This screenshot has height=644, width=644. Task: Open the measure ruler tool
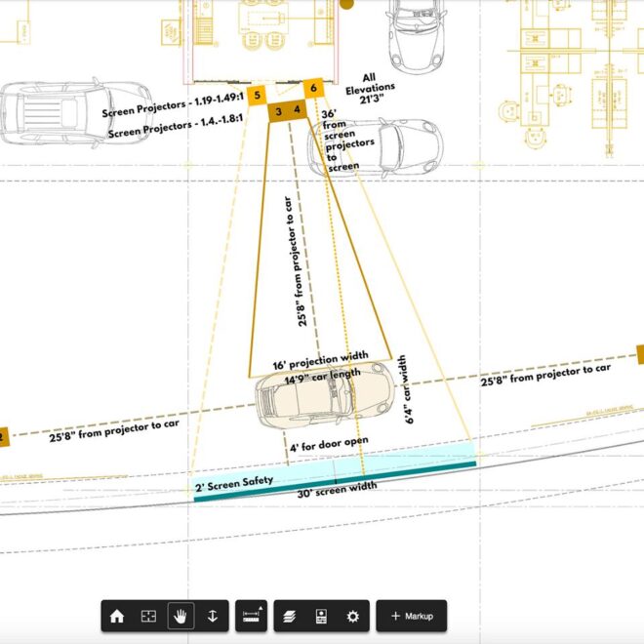[250, 617]
